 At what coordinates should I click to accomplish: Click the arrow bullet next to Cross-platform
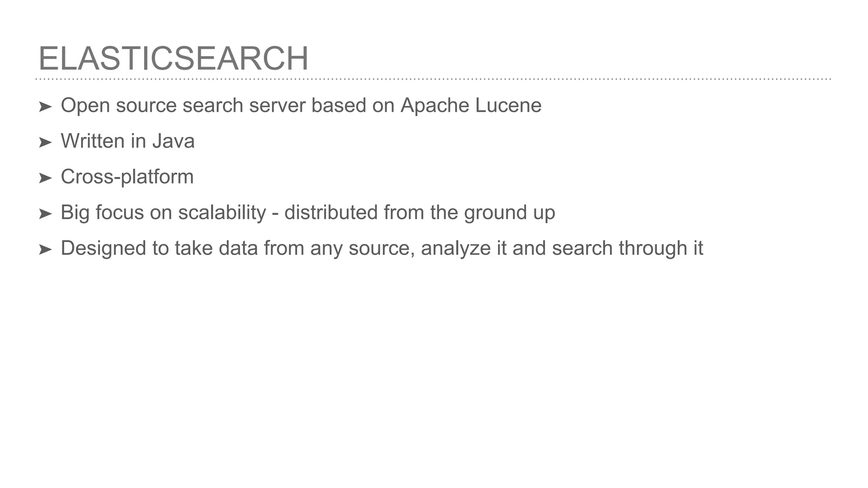tap(45, 178)
